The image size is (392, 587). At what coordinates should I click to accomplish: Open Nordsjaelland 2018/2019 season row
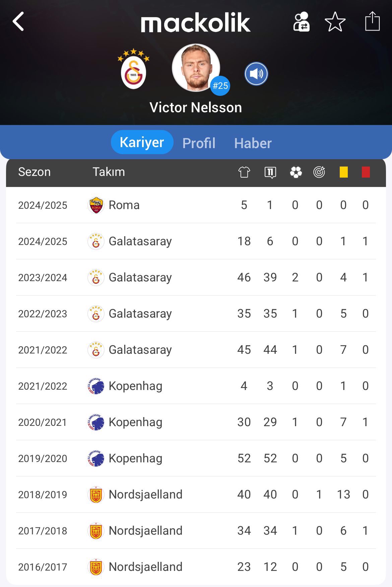(196, 495)
